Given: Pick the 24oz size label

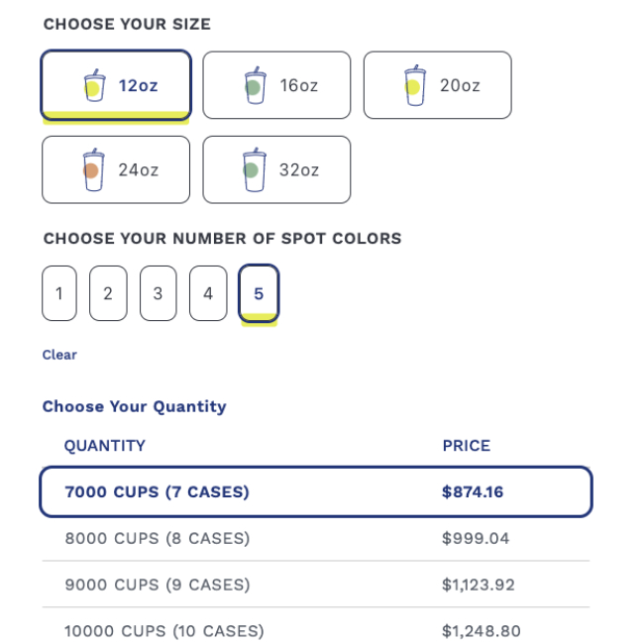Looking at the screenshot, I should click(x=139, y=170).
